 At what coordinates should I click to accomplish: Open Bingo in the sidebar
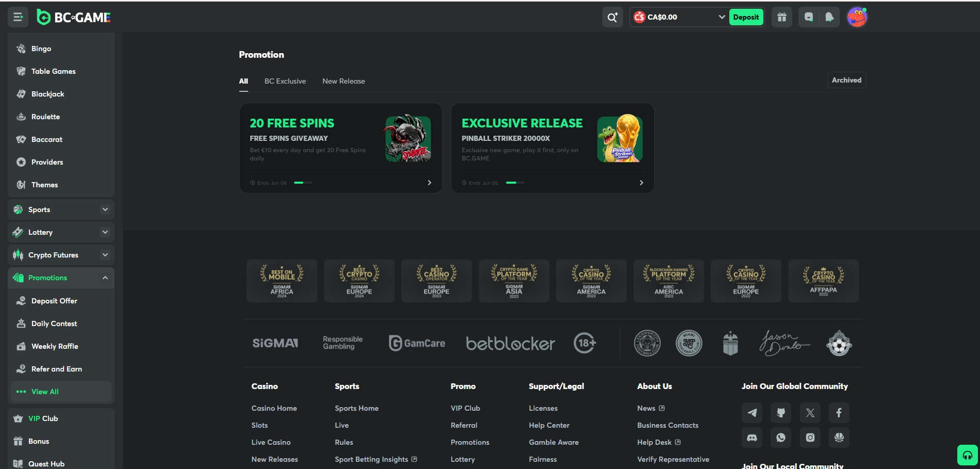click(61, 48)
